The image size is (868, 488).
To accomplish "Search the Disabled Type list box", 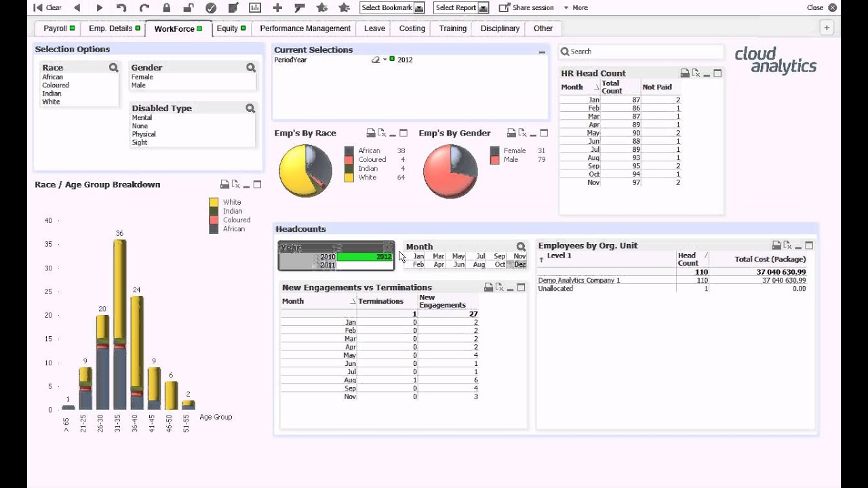I will tap(250, 108).
